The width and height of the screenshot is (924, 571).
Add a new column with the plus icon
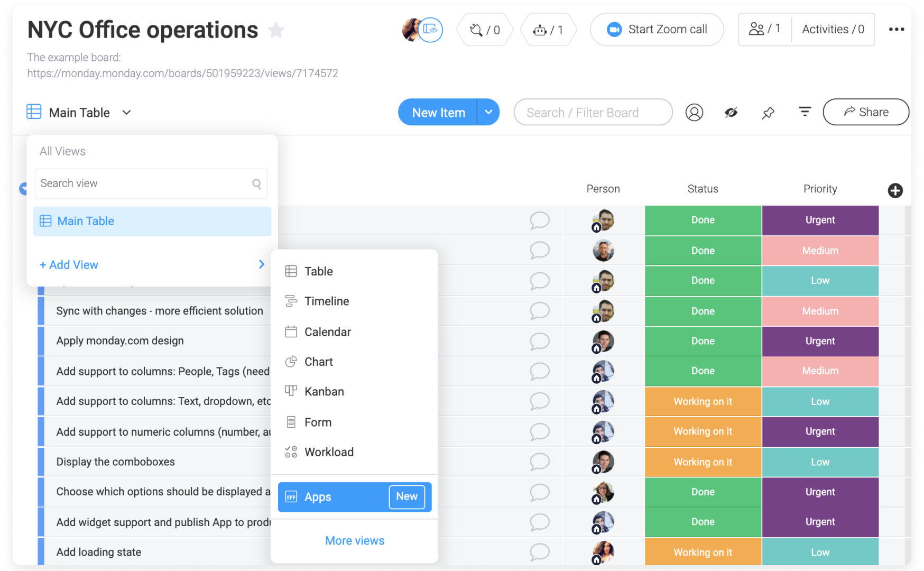click(895, 191)
